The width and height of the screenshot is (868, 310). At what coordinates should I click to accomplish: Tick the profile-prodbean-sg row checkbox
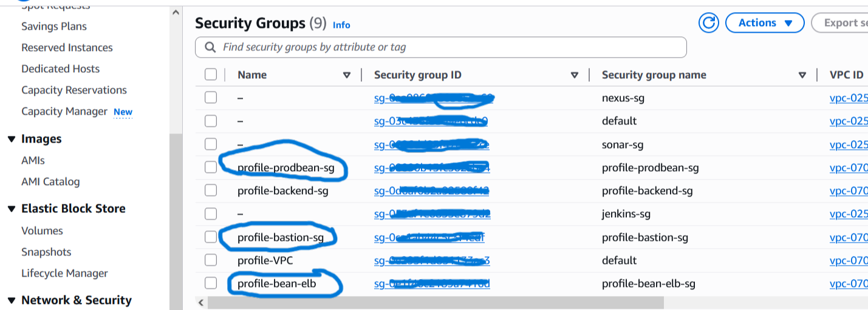(x=211, y=167)
